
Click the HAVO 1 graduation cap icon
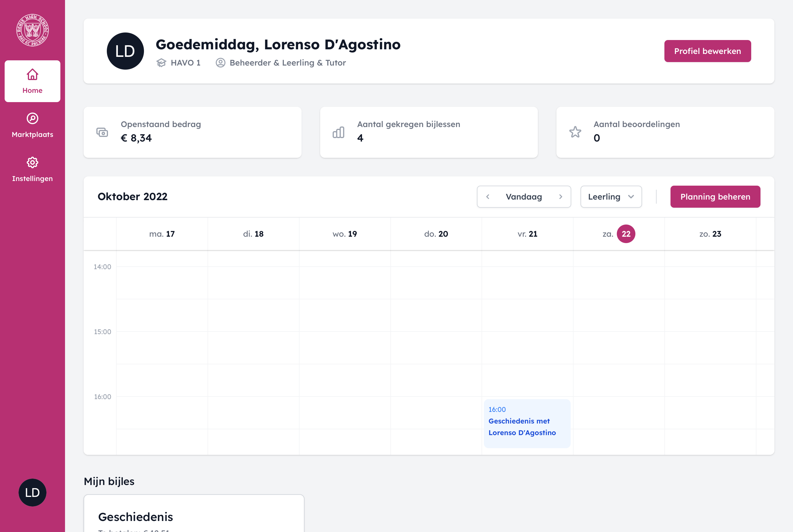pyautogui.click(x=161, y=63)
